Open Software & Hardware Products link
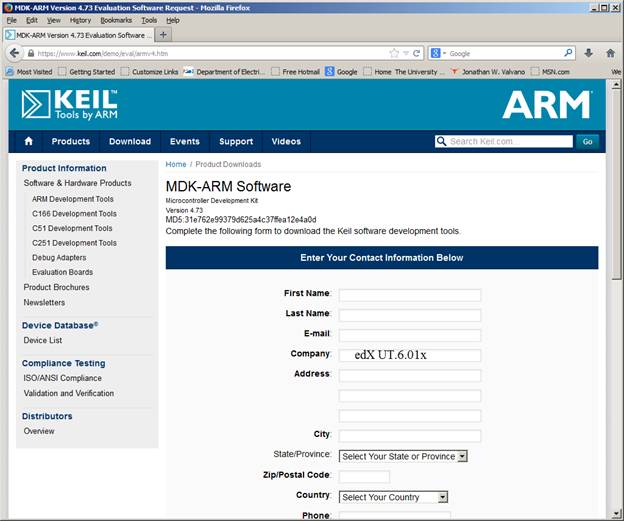This screenshot has width=624, height=521. point(78,183)
